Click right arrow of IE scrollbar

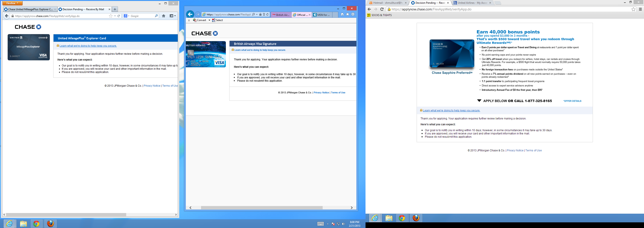tap(352, 208)
